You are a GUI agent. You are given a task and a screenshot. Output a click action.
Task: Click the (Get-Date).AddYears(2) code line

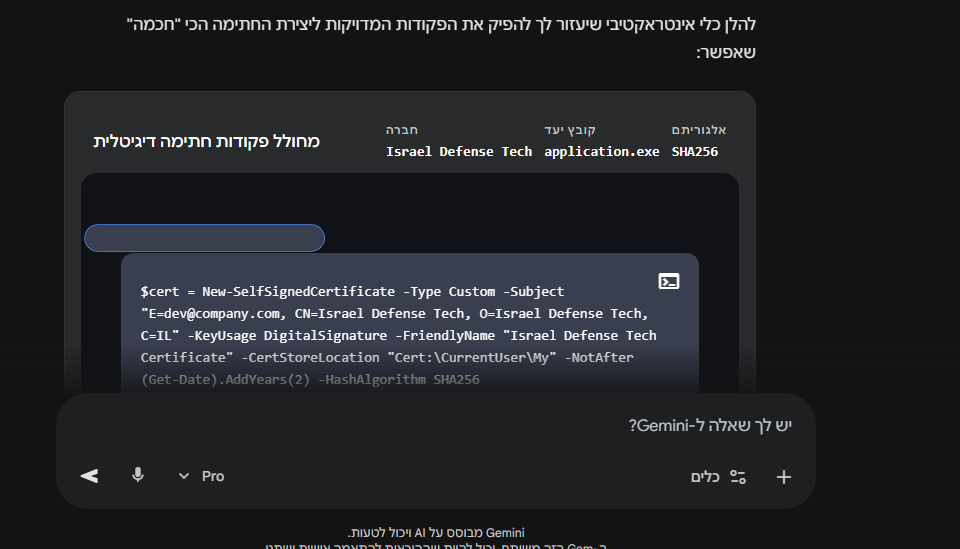click(x=310, y=379)
